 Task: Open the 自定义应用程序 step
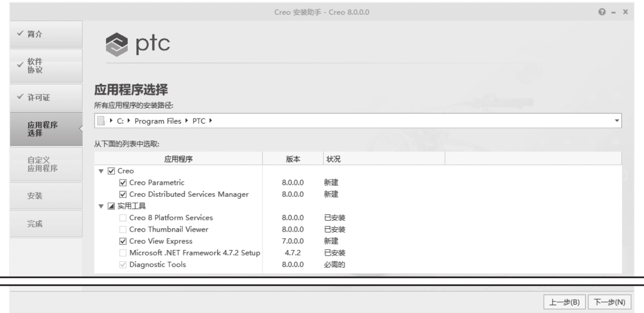click(46, 164)
